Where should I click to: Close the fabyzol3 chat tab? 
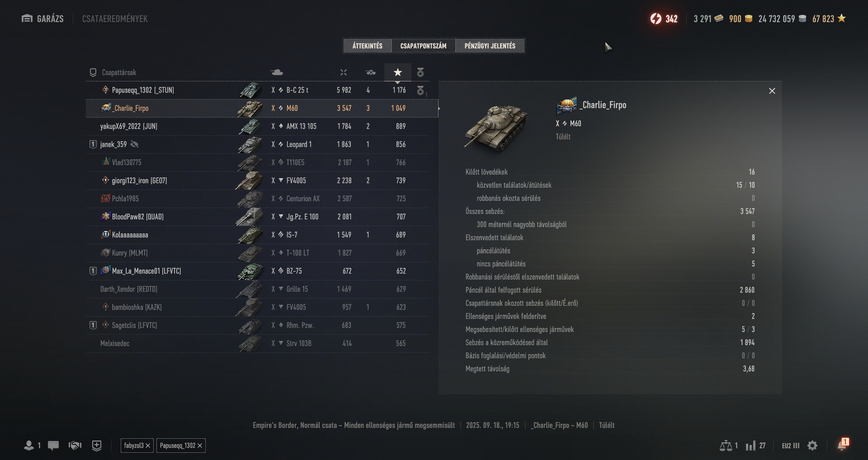(148, 446)
